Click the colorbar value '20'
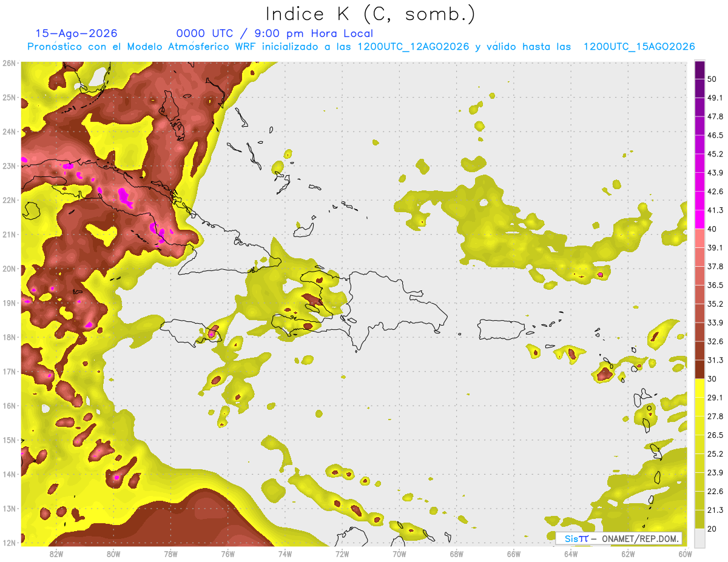The width and height of the screenshot is (728, 562). pyautogui.click(x=712, y=529)
